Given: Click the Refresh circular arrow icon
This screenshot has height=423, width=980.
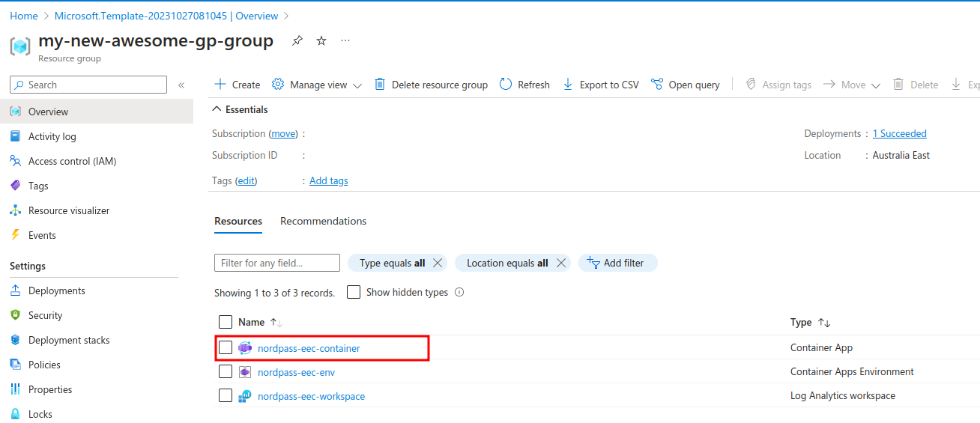Looking at the screenshot, I should click(x=506, y=85).
